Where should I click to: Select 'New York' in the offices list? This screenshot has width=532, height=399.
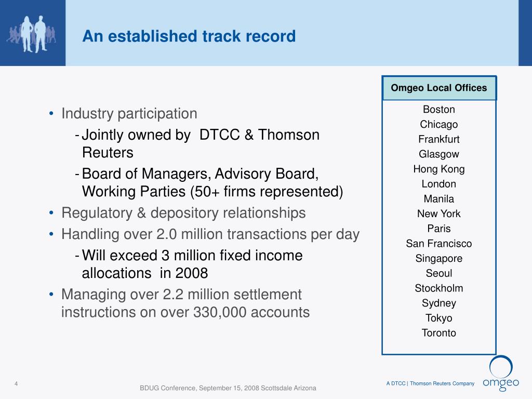pyautogui.click(x=438, y=214)
